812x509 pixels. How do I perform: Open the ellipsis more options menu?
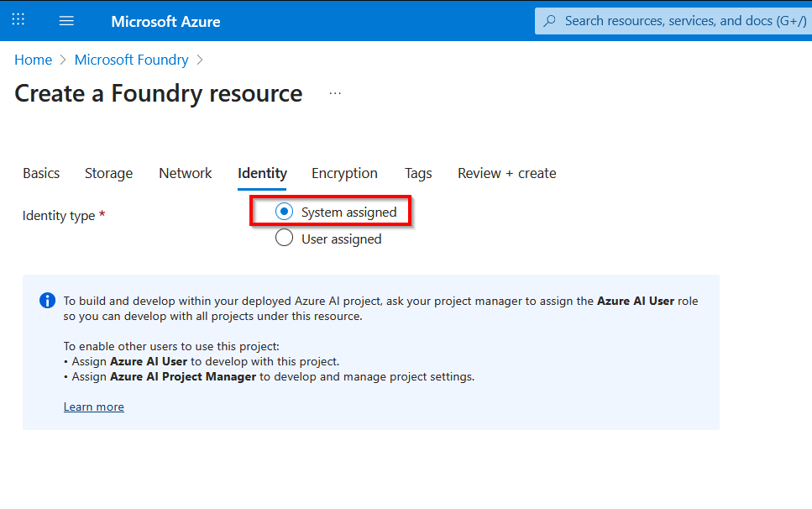click(x=335, y=93)
